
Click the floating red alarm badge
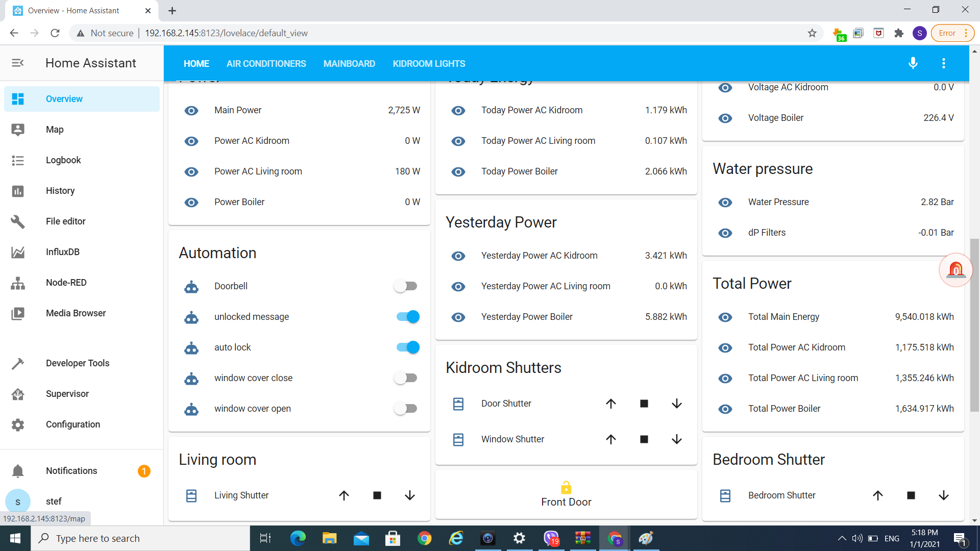click(955, 270)
